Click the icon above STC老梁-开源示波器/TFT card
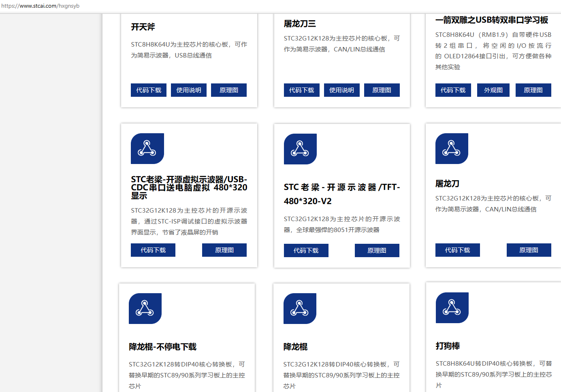 (x=300, y=149)
